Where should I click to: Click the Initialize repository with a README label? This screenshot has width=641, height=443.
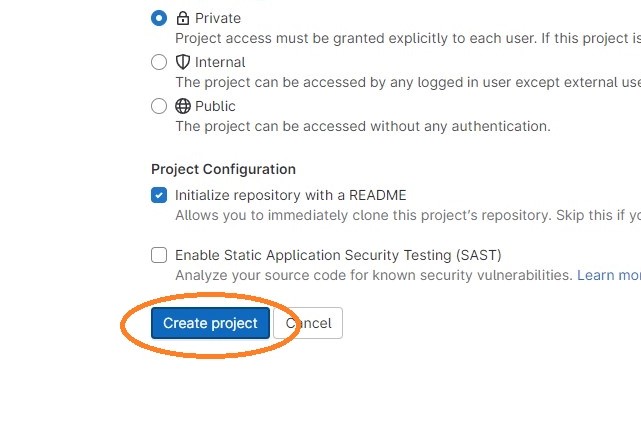pyautogui.click(x=291, y=195)
